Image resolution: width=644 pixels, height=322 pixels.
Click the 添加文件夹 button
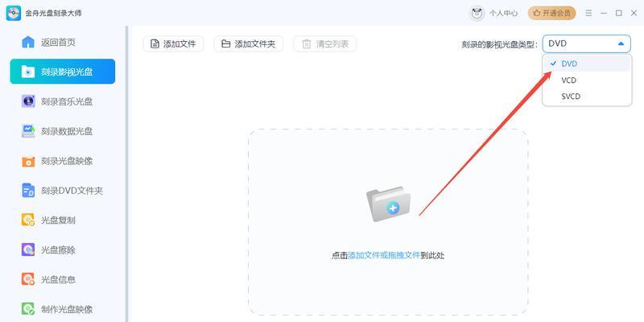pyautogui.click(x=249, y=44)
